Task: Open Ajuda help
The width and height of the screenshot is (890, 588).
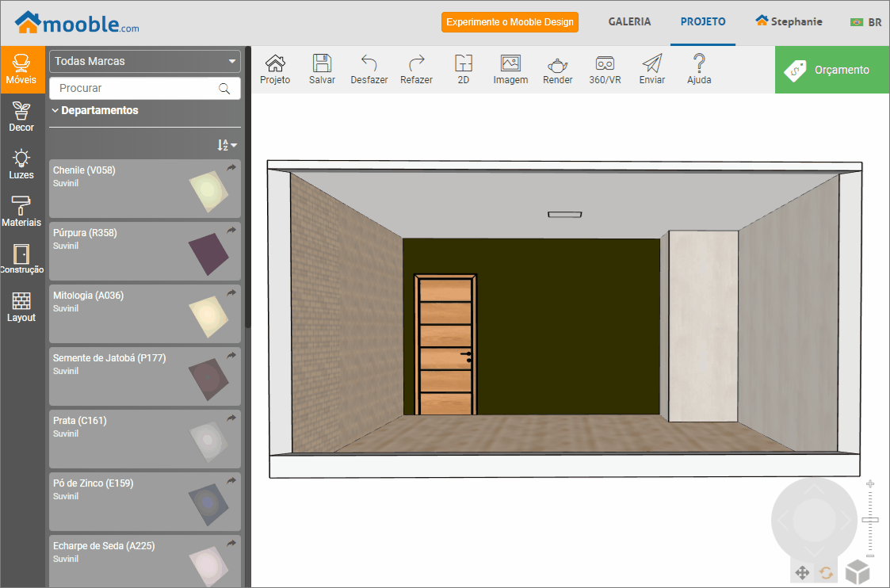Action: 699,70
